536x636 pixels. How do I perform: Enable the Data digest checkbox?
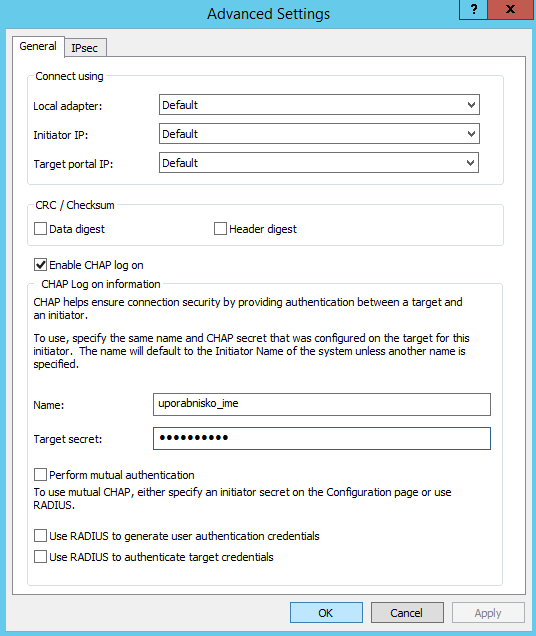[40, 229]
